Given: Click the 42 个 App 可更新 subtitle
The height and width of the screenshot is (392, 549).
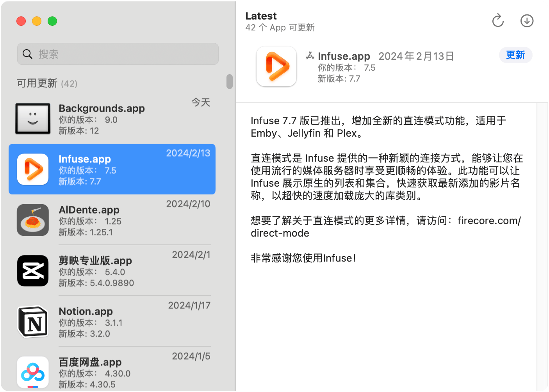Looking at the screenshot, I should (x=280, y=28).
